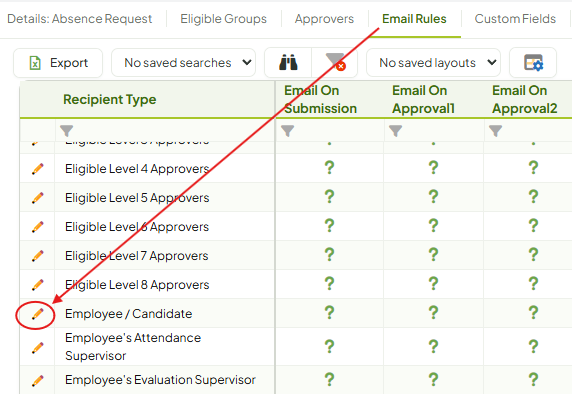
Task: Open the layout settings icon
Action: 533,63
